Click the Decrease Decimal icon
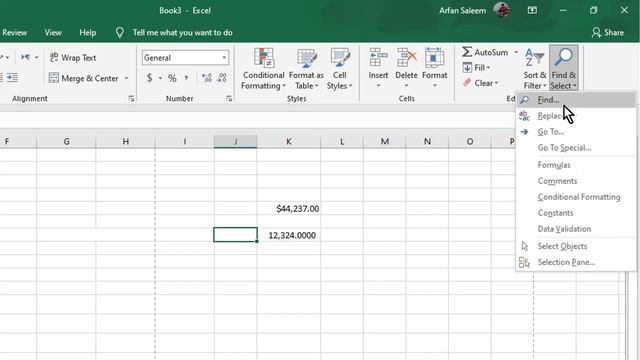Image resolution: width=640 pixels, height=360 pixels. click(x=222, y=78)
